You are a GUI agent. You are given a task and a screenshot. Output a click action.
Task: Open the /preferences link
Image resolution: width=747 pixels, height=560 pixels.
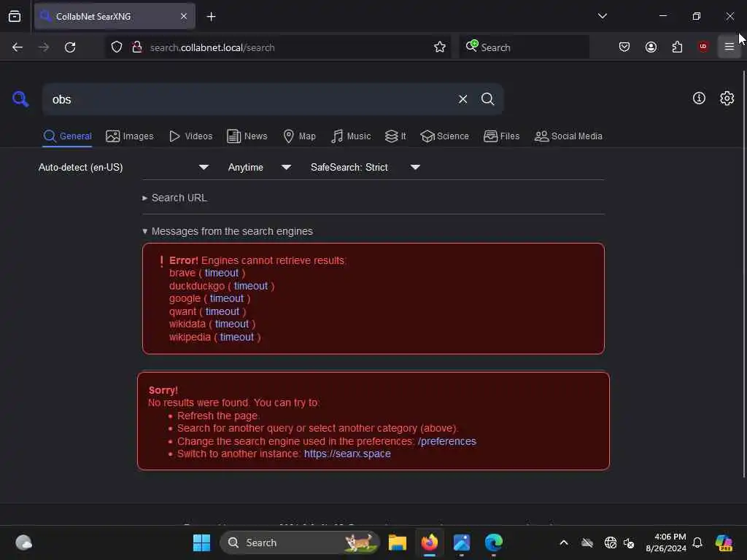(447, 441)
